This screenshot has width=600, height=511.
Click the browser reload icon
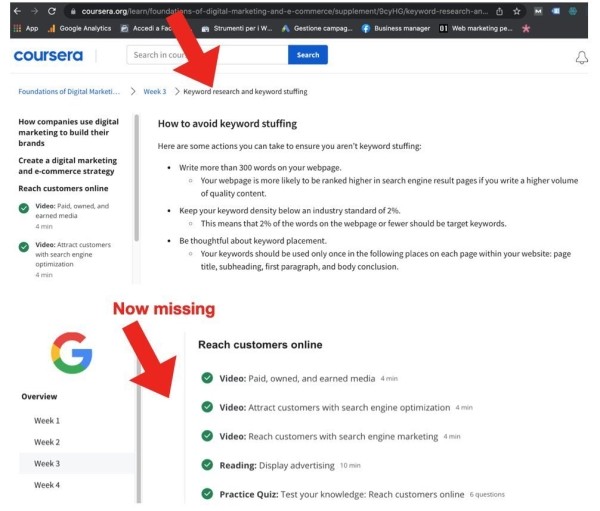pyautogui.click(x=51, y=10)
